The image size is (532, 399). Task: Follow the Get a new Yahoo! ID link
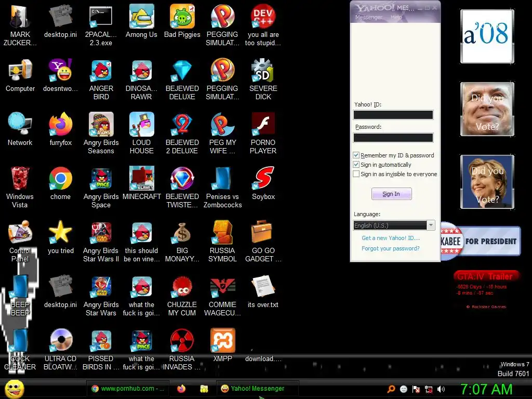click(x=391, y=238)
